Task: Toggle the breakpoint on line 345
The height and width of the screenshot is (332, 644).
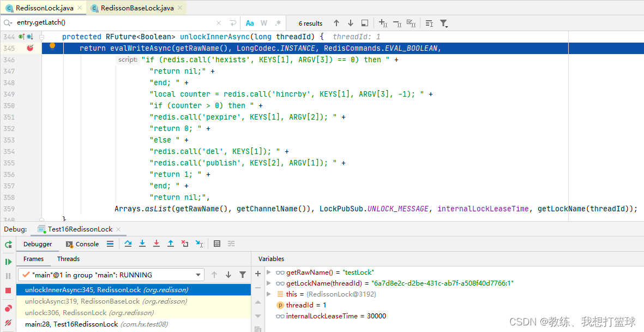Action: click(x=31, y=48)
